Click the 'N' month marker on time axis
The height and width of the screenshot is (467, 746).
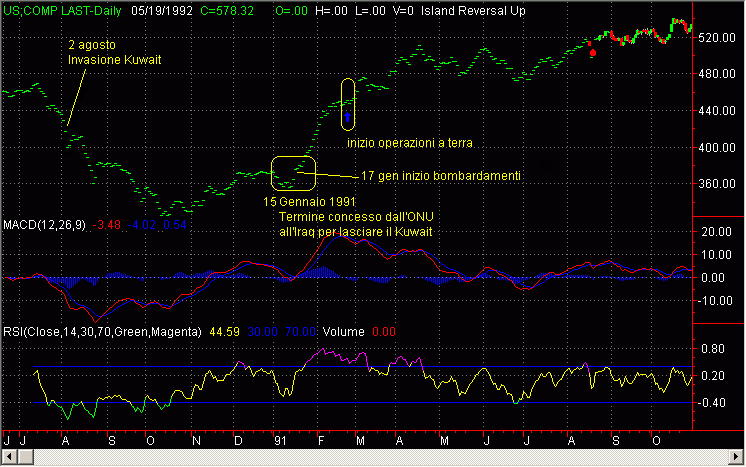(196, 440)
